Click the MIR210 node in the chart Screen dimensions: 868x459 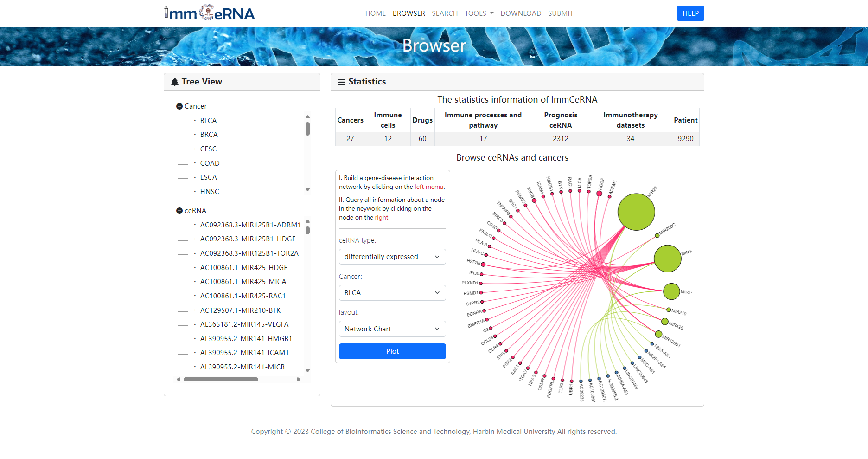(669, 310)
